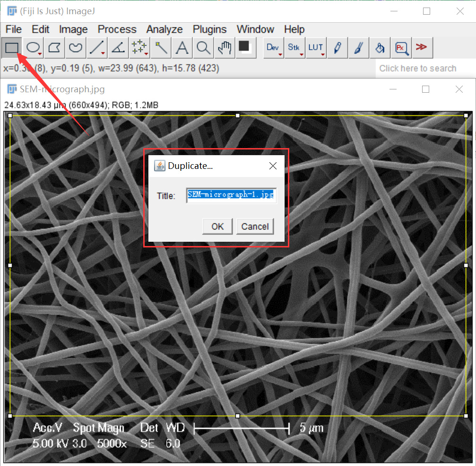The image size is (476, 466).
Task: Open the LUT lookup table dropdown
Action: coord(316,47)
